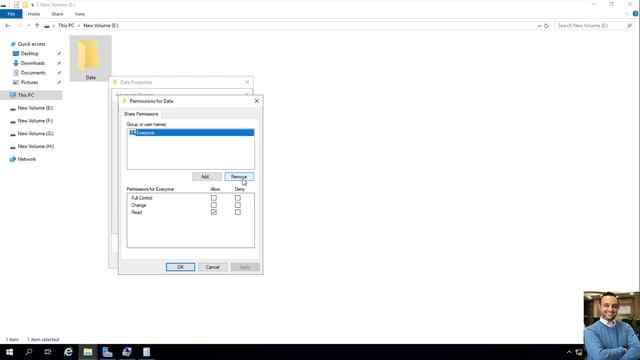Check Deny for Full Control
640x360 pixels.
click(x=238, y=198)
